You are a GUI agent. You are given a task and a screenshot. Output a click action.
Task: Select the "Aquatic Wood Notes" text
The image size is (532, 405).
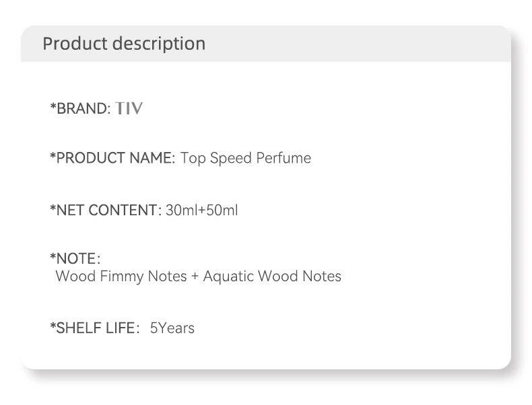point(272,277)
